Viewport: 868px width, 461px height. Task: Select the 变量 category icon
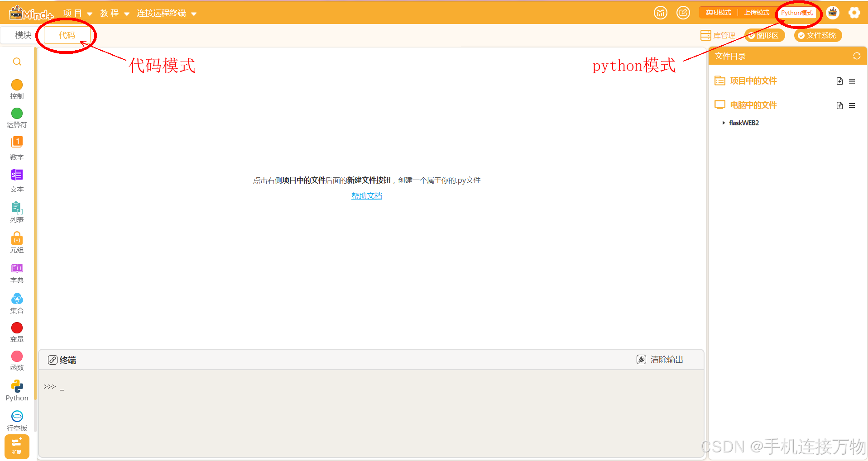(17, 328)
